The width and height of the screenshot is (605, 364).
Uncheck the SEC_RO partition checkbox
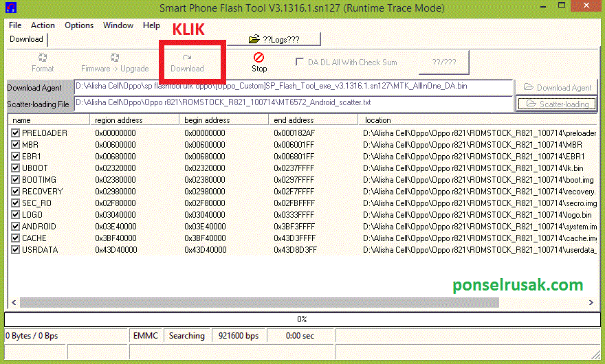15,203
